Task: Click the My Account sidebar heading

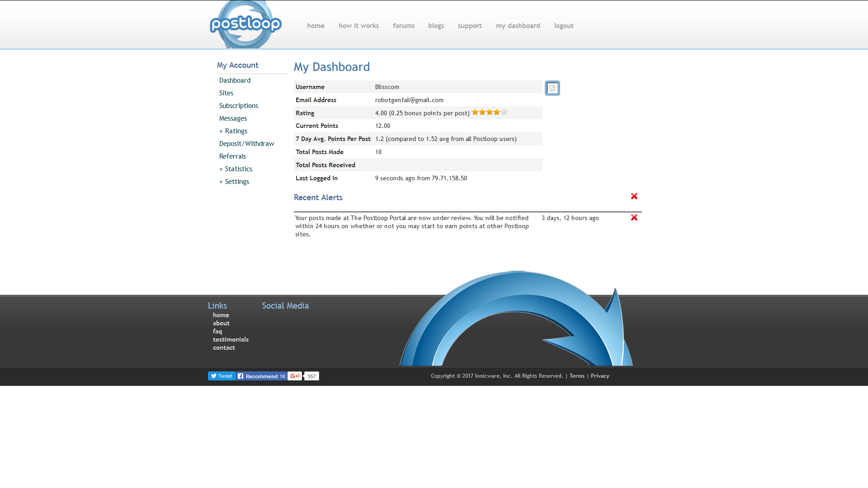Action: 237,65
